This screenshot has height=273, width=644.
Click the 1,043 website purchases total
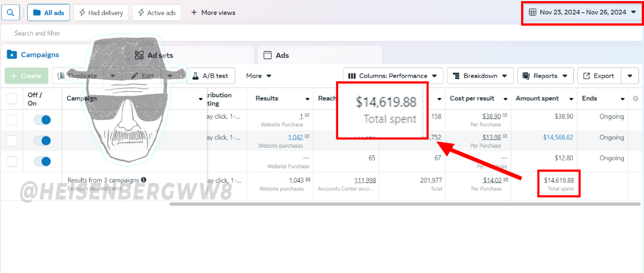pos(296,180)
